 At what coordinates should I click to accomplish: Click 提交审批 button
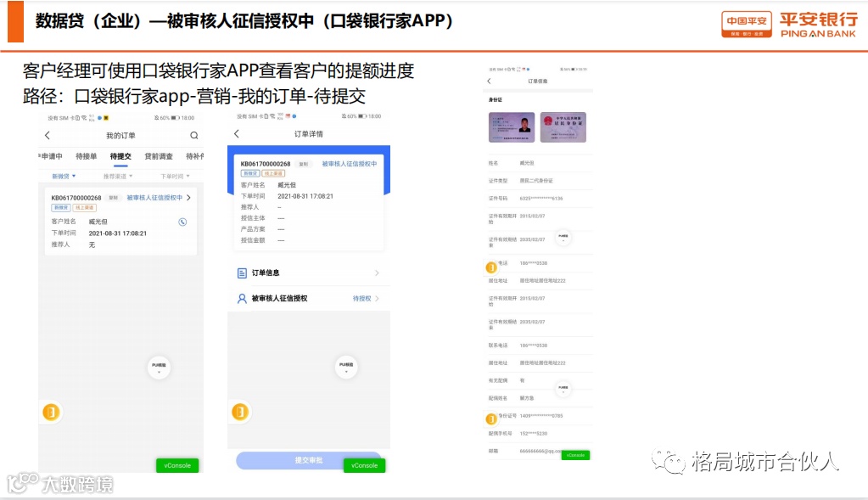(x=308, y=461)
